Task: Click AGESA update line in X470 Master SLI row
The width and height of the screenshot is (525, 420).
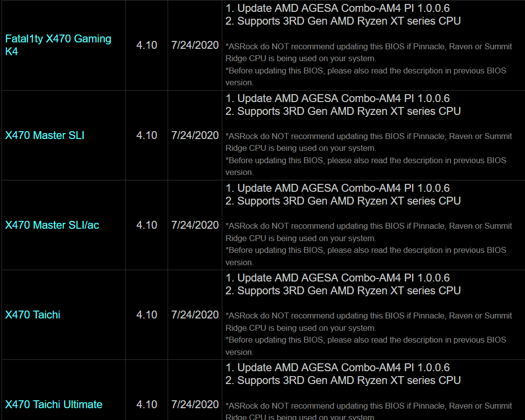Action: click(338, 99)
